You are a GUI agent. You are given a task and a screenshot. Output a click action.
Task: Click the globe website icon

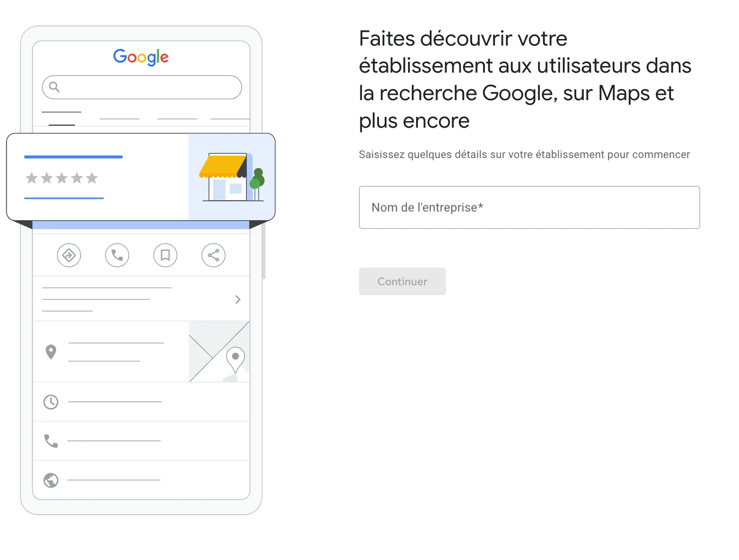click(51, 480)
